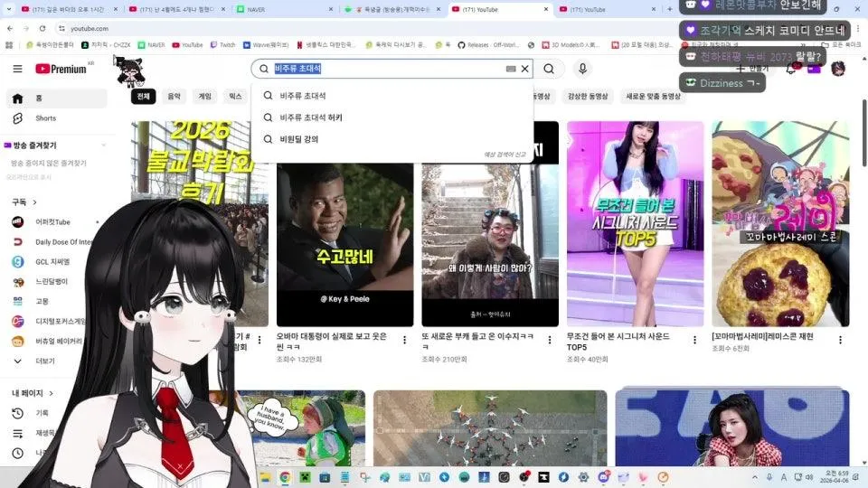The height and width of the screenshot is (488, 868).
Task: Open Shorts in the sidebar
Action: [56, 117]
